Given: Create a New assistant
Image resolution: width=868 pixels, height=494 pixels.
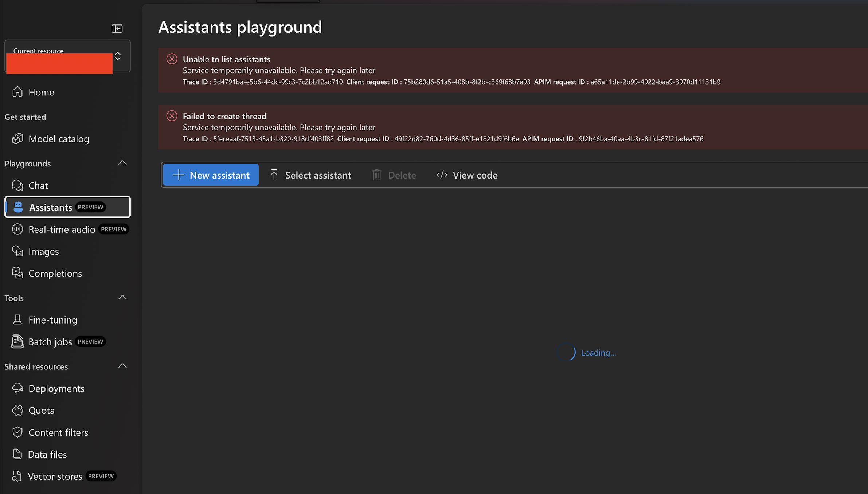Looking at the screenshot, I should pyautogui.click(x=211, y=175).
